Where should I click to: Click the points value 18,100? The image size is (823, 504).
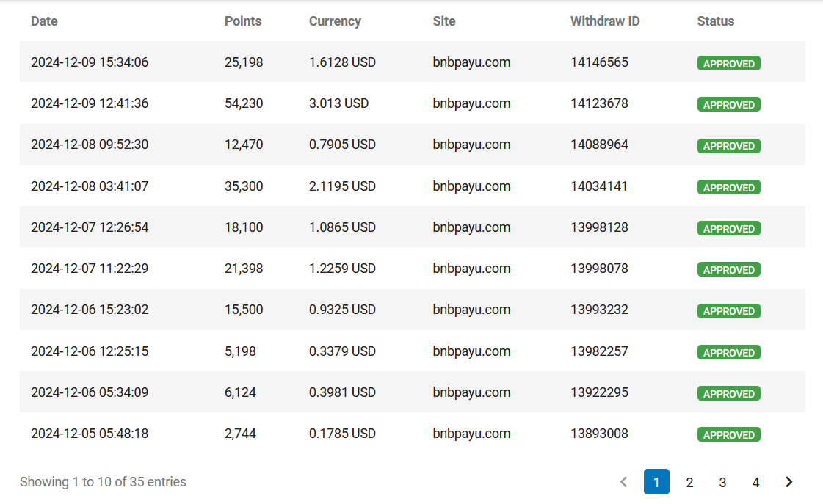244,227
